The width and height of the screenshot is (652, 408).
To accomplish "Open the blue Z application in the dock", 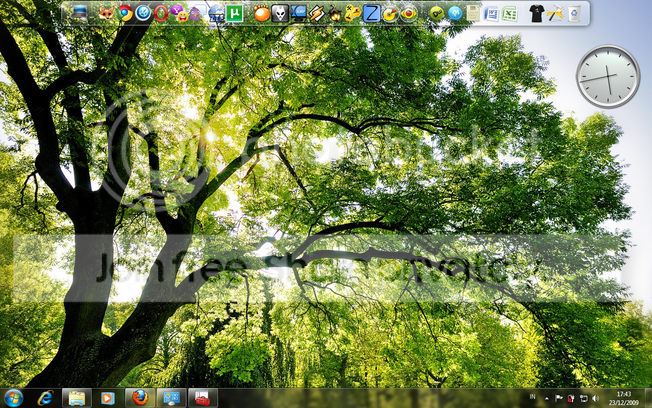I will click(371, 13).
